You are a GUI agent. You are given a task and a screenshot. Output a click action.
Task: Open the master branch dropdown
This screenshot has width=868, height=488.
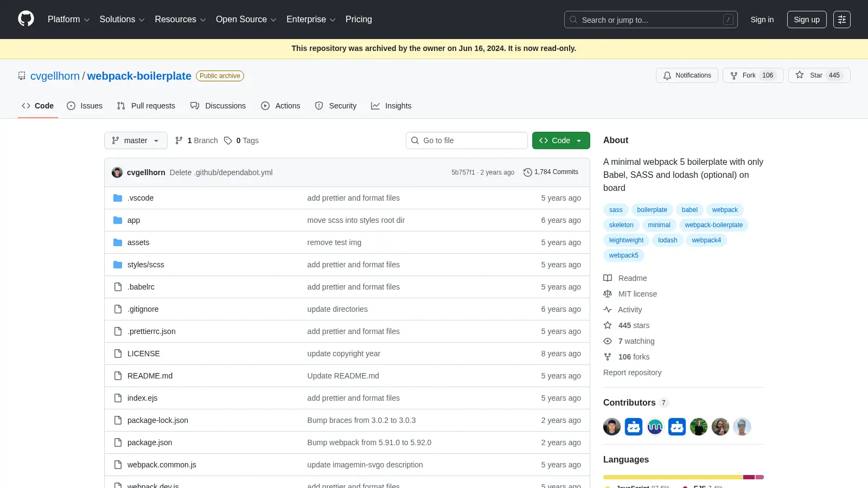pos(136,140)
